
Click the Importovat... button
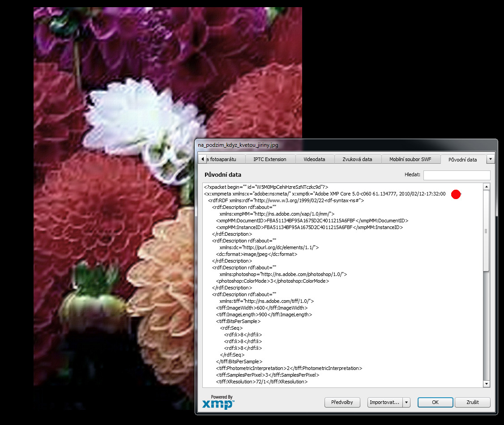click(x=384, y=402)
